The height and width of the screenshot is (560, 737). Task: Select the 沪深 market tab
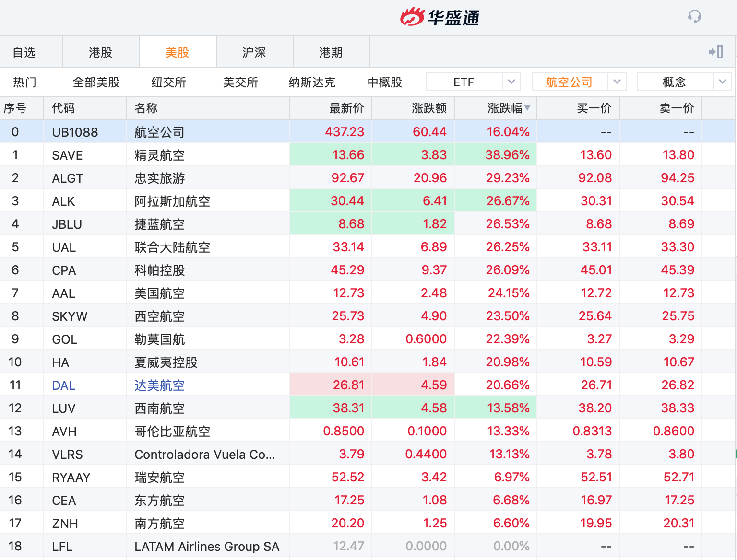(254, 52)
